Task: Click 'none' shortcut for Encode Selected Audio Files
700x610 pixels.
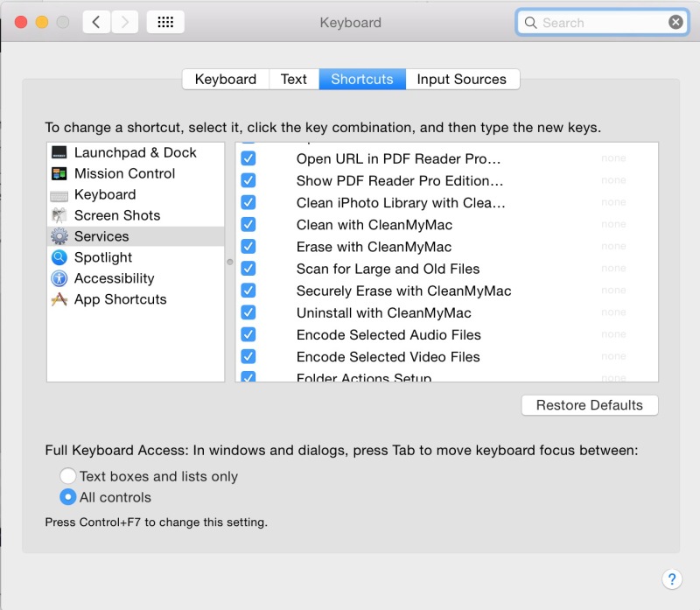Action: point(613,334)
